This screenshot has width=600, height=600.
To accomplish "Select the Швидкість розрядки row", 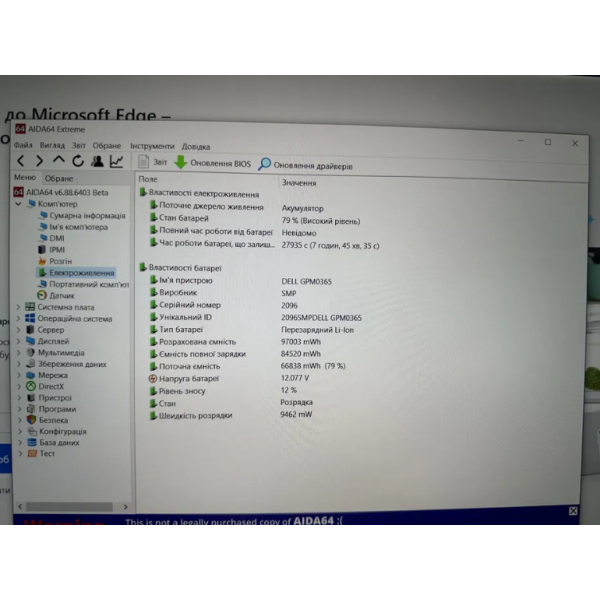I will click(x=231, y=415).
